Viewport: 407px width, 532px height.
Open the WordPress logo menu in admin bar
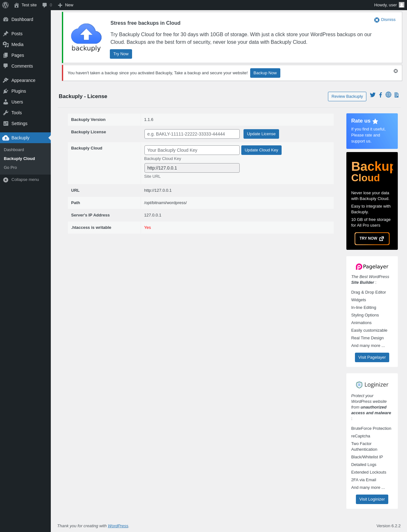(5, 5)
